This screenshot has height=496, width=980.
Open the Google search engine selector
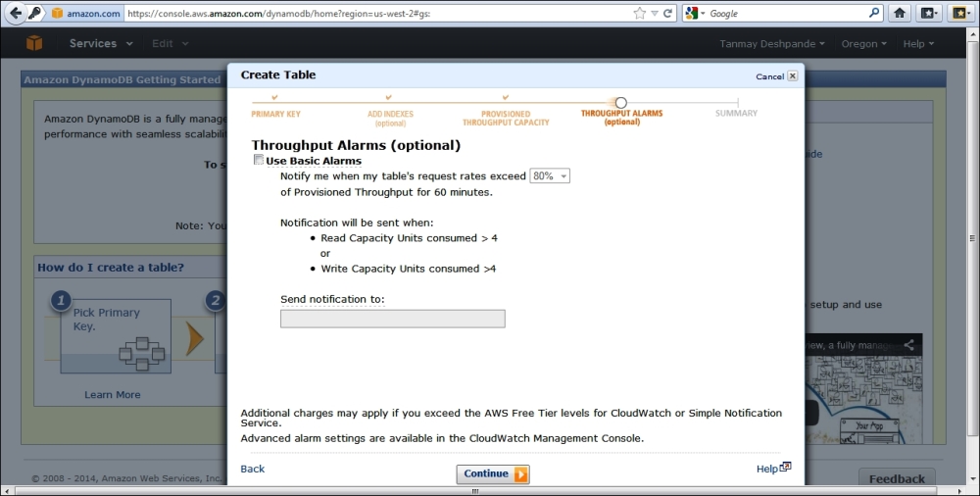(x=695, y=13)
